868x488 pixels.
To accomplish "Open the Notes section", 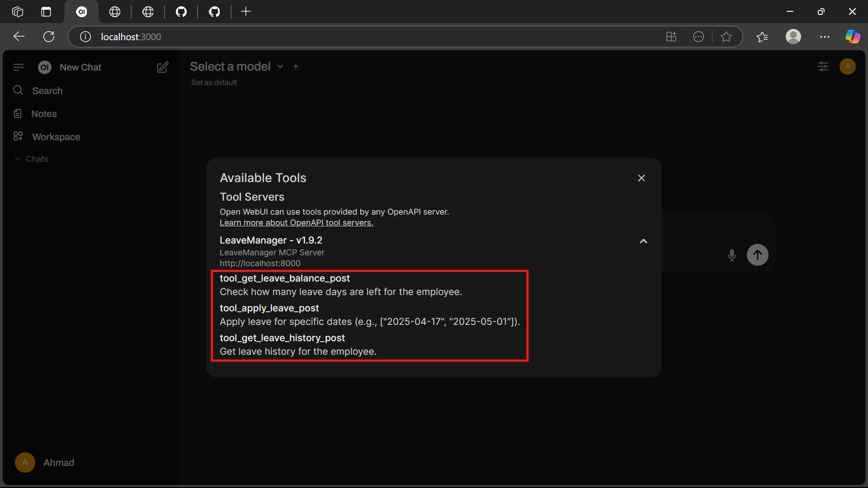I will (44, 114).
